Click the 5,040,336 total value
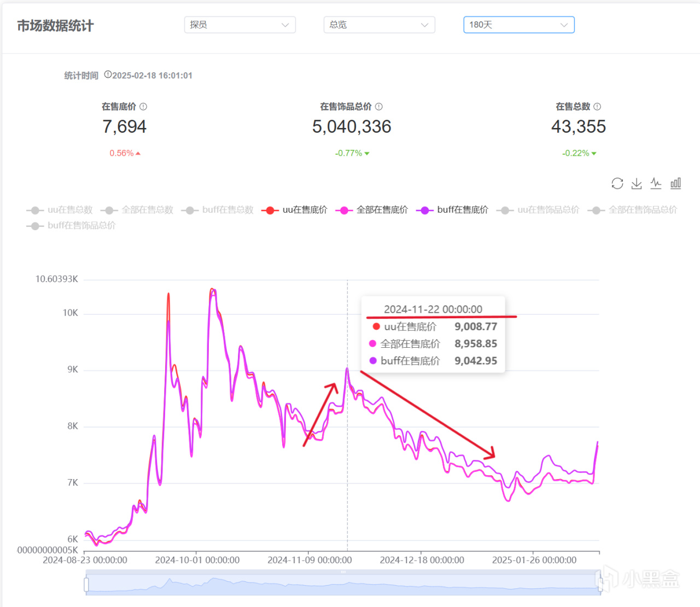 (352, 127)
